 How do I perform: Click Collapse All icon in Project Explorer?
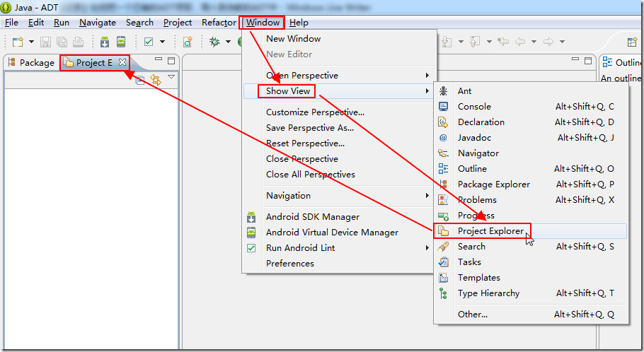(140, 80)
